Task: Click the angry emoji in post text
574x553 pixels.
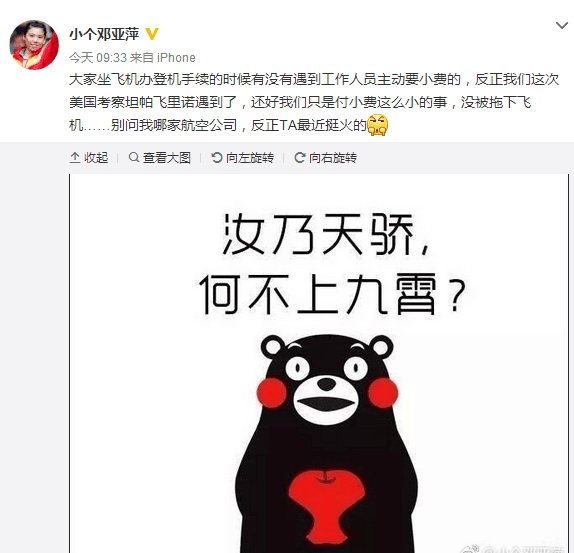Action: tap(377, 125)
